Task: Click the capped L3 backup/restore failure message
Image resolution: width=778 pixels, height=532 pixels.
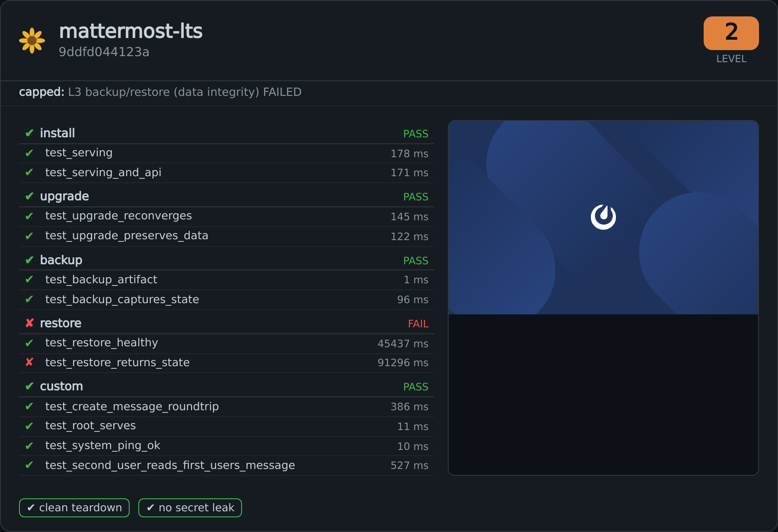Action: [160, 92]
